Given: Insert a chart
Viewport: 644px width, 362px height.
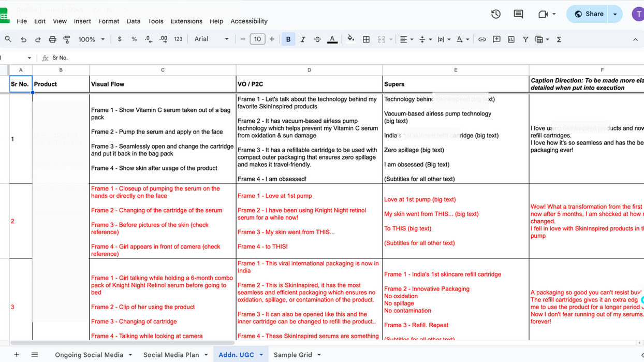Looking at the screenshot, I should tap(511, 39).
